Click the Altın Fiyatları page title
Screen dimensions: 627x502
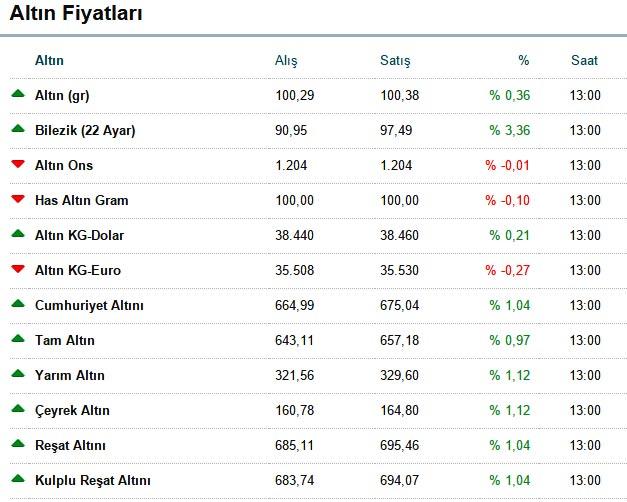coord(76,13)
